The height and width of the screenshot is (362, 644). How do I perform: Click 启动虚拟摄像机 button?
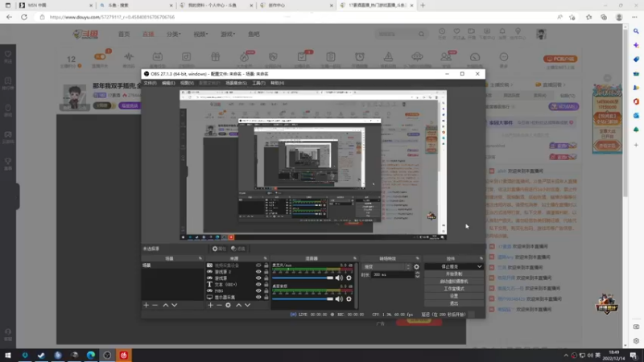pyautogui.click(x=454, y=281)
